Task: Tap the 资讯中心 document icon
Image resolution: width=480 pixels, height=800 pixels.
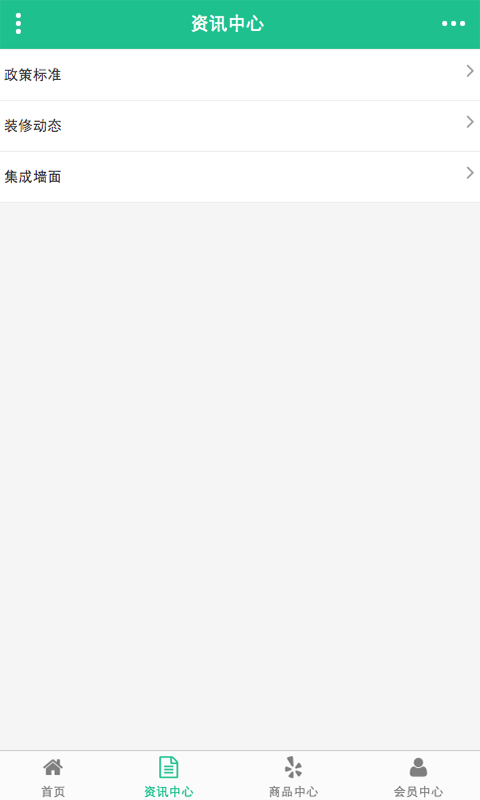Action: [x=169, y=767]
